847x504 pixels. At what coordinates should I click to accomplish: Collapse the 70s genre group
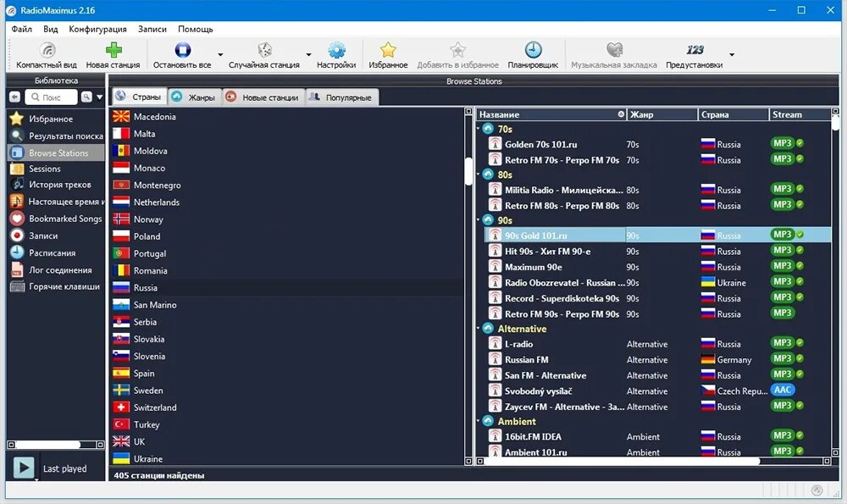click(x=479, y=129)
